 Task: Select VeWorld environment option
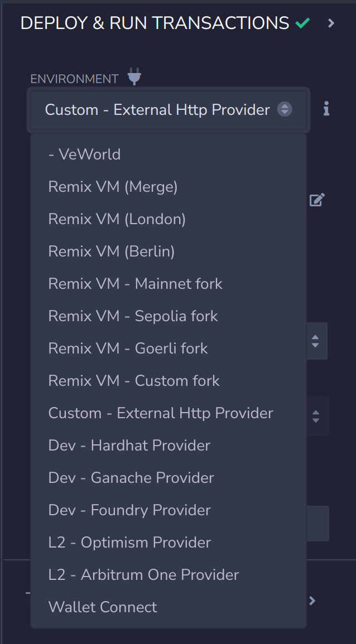pos(85,154)
